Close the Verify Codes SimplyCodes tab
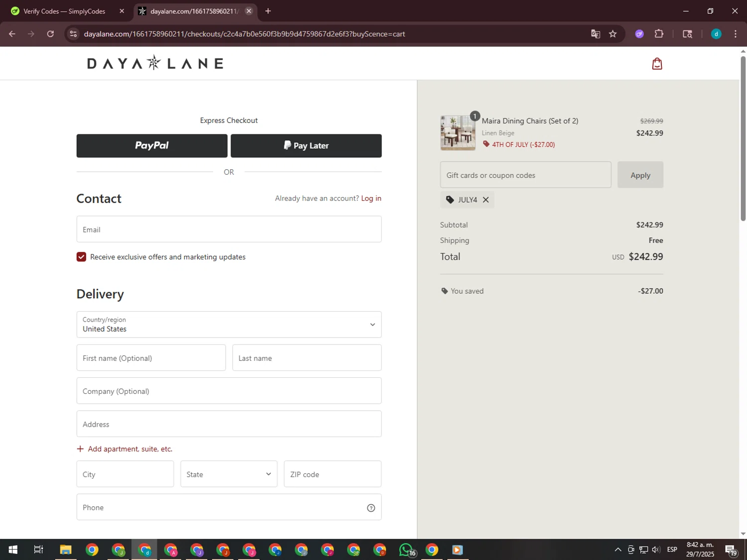747x560 pixels. coord(122,11)
